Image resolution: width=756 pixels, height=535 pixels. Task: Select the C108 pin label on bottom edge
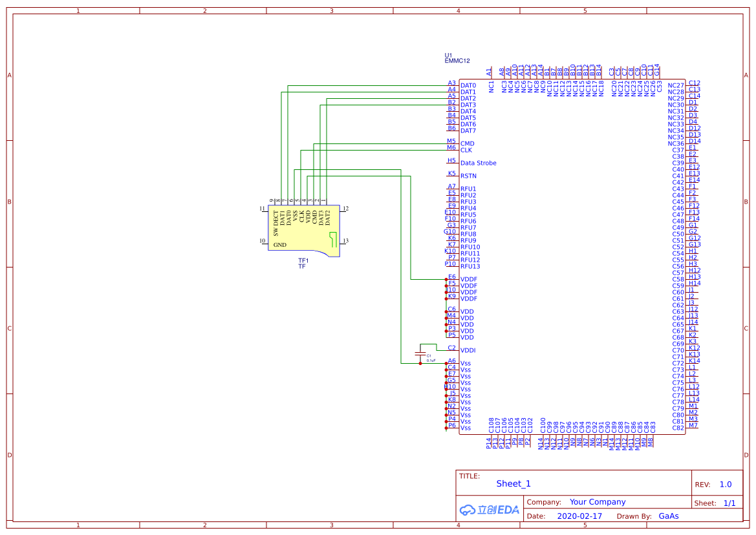491,425
